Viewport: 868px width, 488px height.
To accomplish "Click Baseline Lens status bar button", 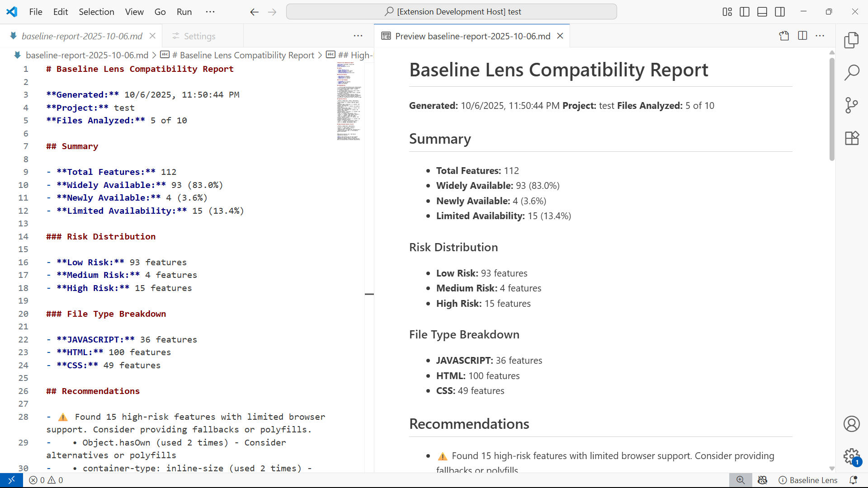I will (x=808, y=480).
